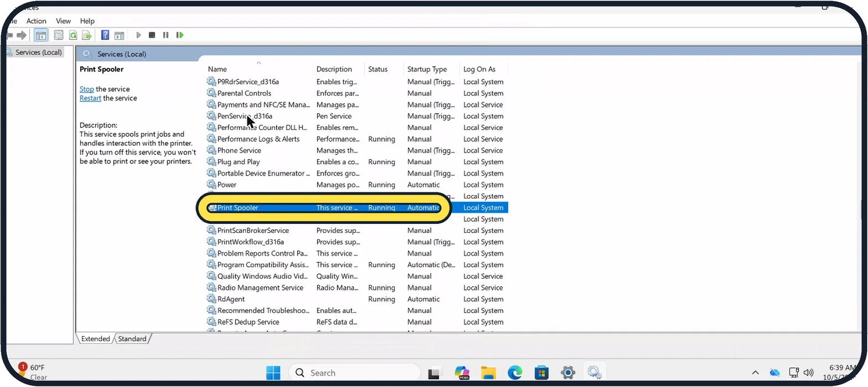Select Problem Reports Control Panel service
This screenshot has width=868, height=387.
(x=356, y=253)
